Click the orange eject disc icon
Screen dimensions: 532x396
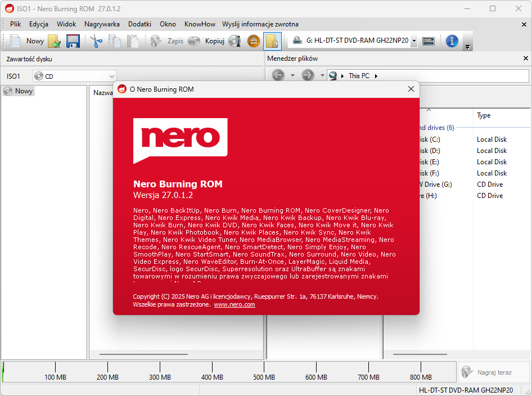254,41
